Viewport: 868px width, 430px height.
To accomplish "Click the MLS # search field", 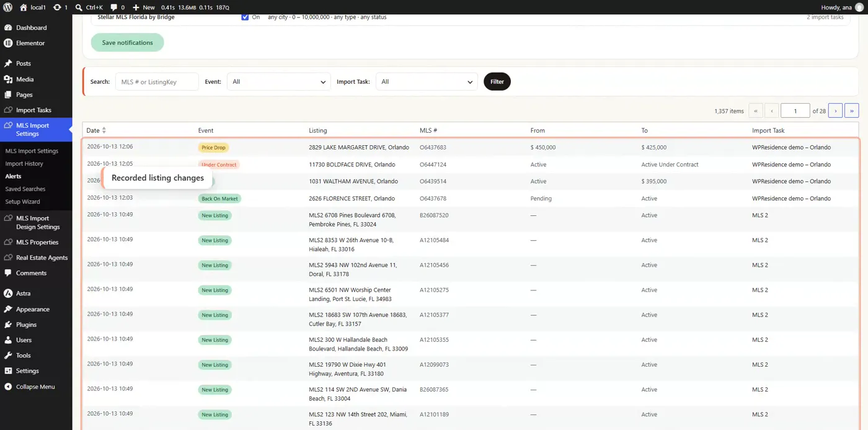I will [157, 81].
